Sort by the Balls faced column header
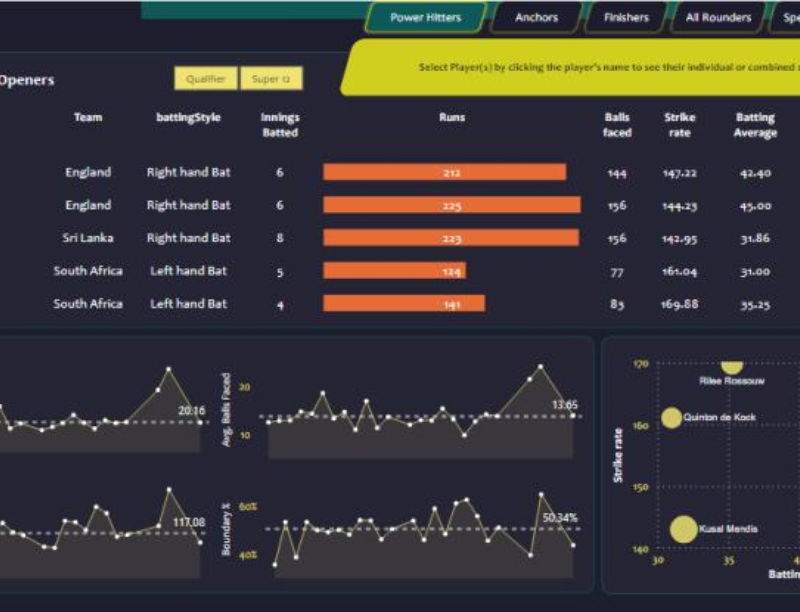This screenshot has height=612, width=800. (x=617, y=125)
